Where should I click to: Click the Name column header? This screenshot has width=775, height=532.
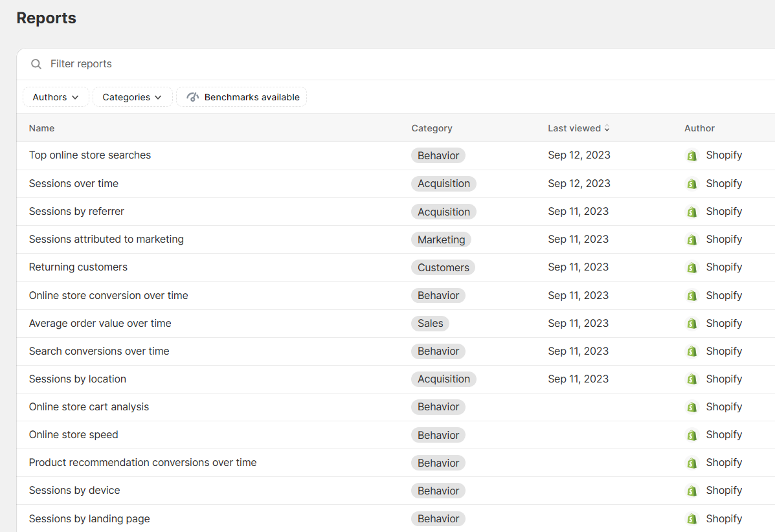[x=41, y=128]
